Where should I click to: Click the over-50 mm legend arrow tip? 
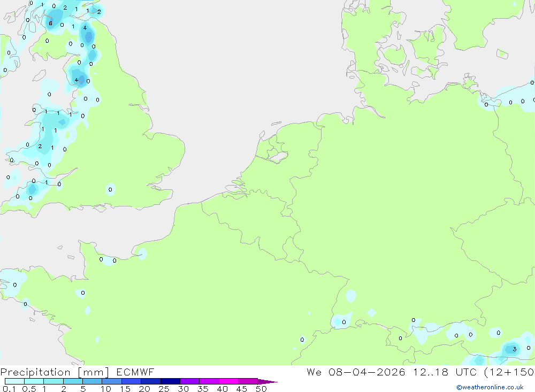(x=268, y=382)
